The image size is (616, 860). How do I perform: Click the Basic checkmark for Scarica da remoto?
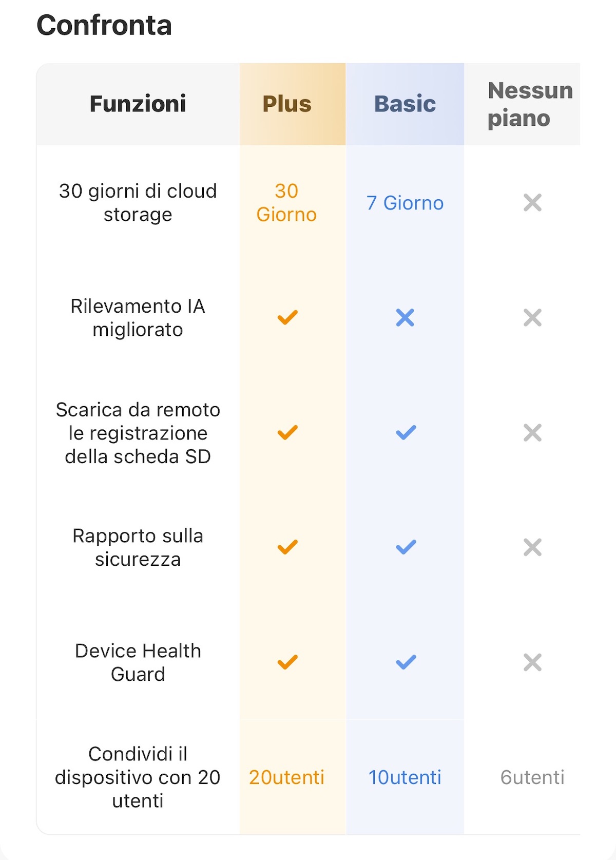click(x=406, y=433)
